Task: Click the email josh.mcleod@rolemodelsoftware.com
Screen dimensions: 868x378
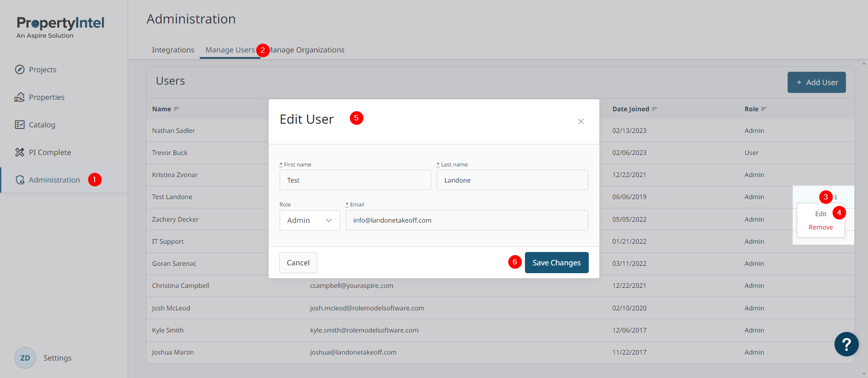Action: 367,308
